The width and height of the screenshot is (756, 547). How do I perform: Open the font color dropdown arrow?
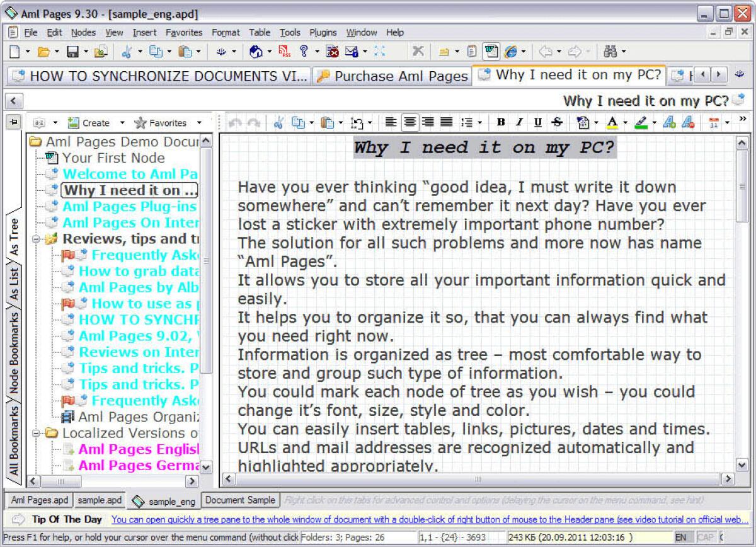coord(627,122)
